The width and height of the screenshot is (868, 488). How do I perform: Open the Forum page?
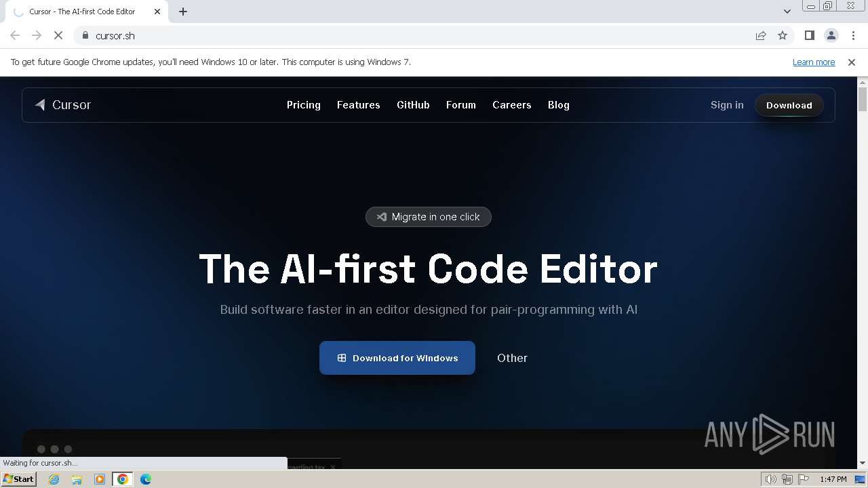(x=460, y=105)
